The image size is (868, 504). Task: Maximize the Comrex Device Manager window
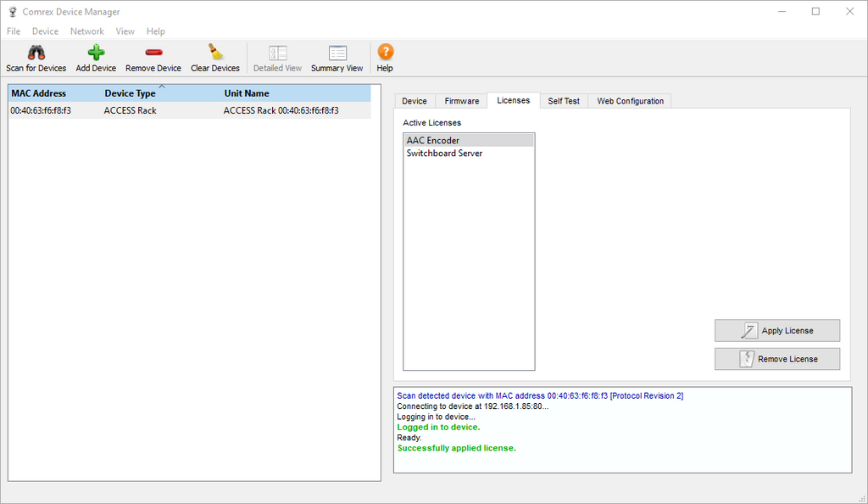pos(815,12)
